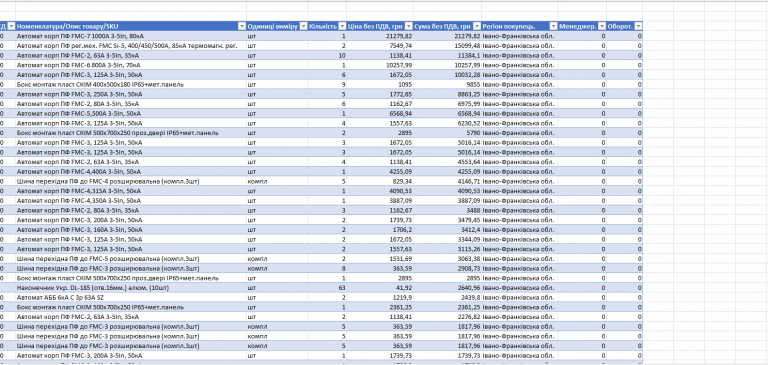The image size is (768, 365).
Task: Select the sum value 4146,71
Action: (x=447, y=181)
